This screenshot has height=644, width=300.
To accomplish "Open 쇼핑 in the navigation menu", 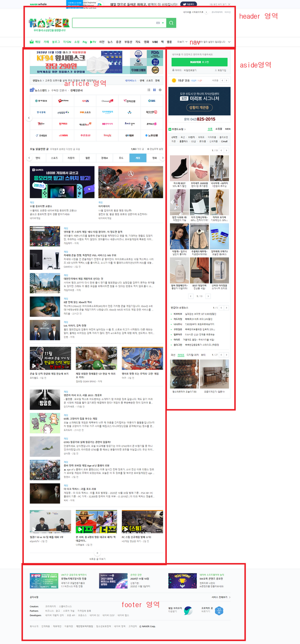I will pyautogui.click(x=77, y=42).
